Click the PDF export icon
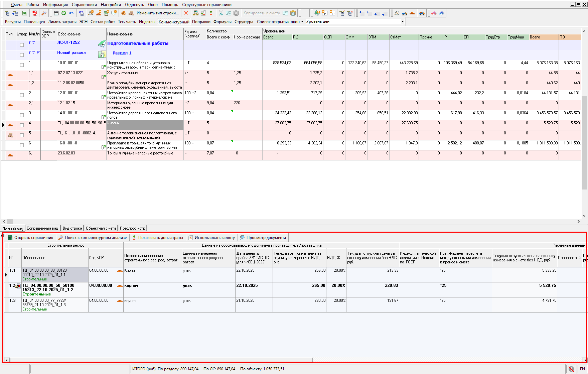The image size is (588, 374). [34, 13]
